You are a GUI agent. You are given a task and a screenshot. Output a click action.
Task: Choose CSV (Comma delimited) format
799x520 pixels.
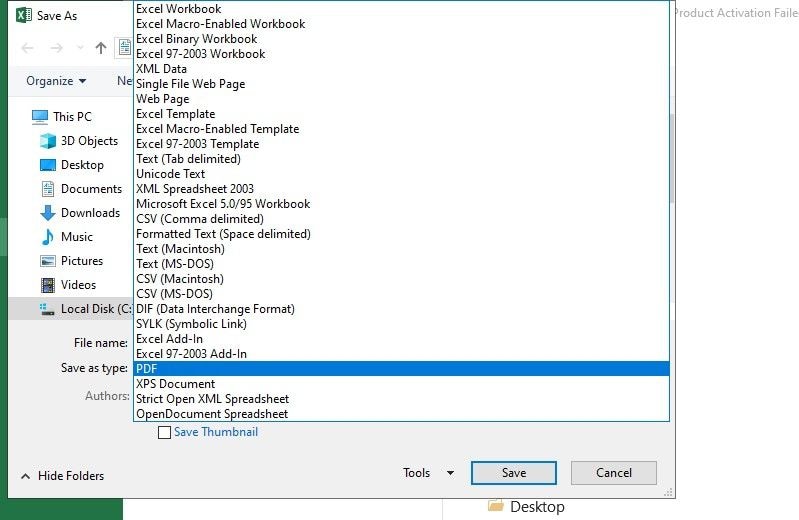401,219
